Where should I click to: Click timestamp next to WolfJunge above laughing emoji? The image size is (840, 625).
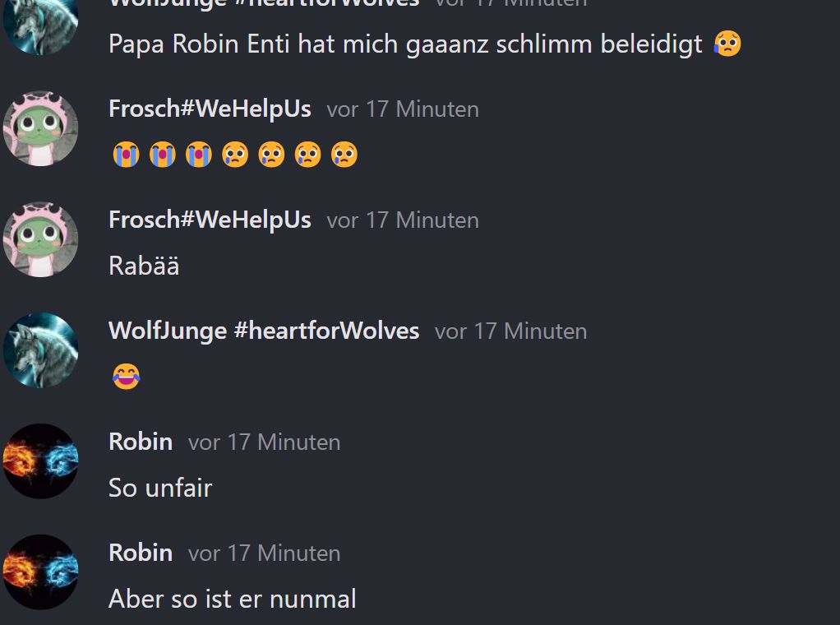(x=510, y=331)
